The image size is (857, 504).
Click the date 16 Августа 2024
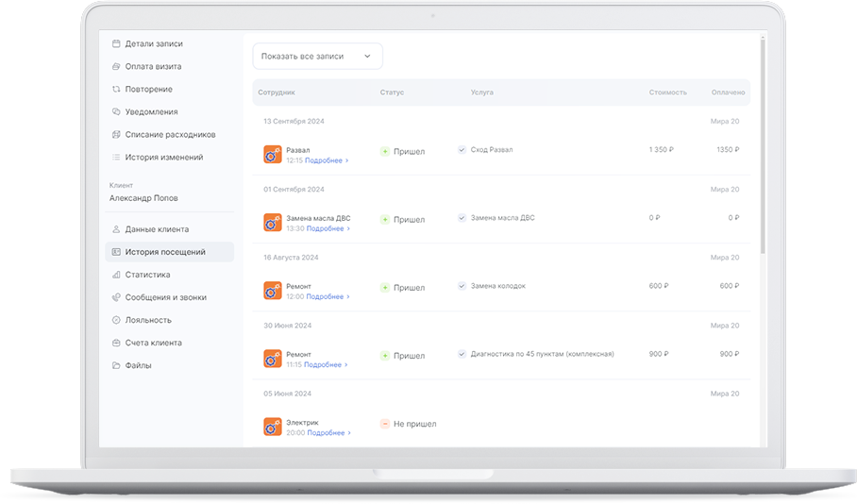tap(291, 258)
